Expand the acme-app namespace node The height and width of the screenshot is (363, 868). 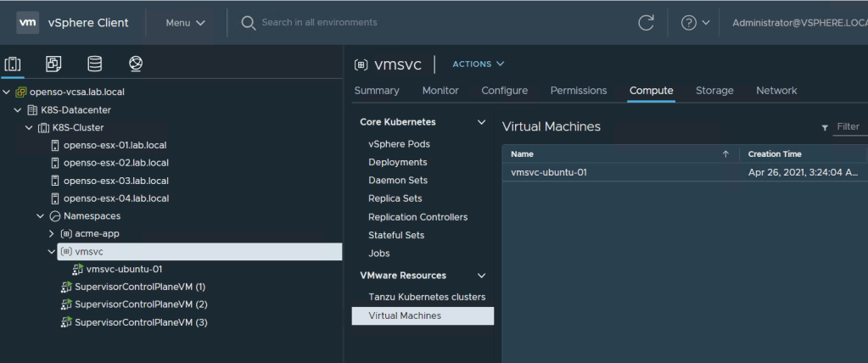coord(51,234)
